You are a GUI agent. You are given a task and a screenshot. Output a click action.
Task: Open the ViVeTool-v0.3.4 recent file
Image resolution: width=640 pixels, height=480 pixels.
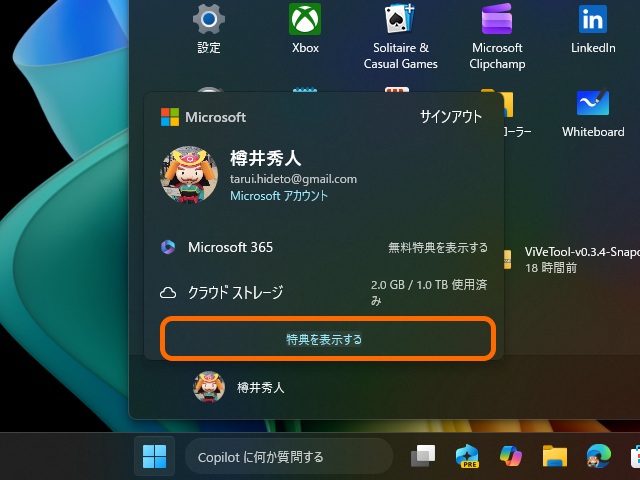(582, 252)
